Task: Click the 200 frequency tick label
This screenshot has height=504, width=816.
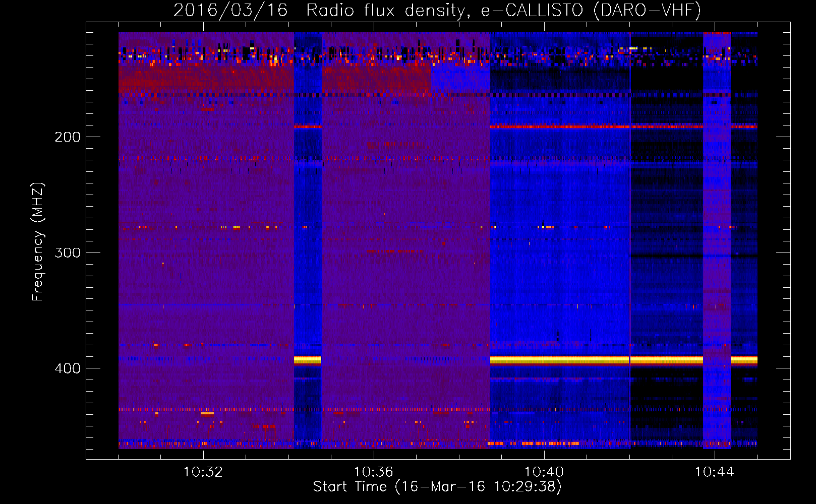Action: [x=68, y=137]
